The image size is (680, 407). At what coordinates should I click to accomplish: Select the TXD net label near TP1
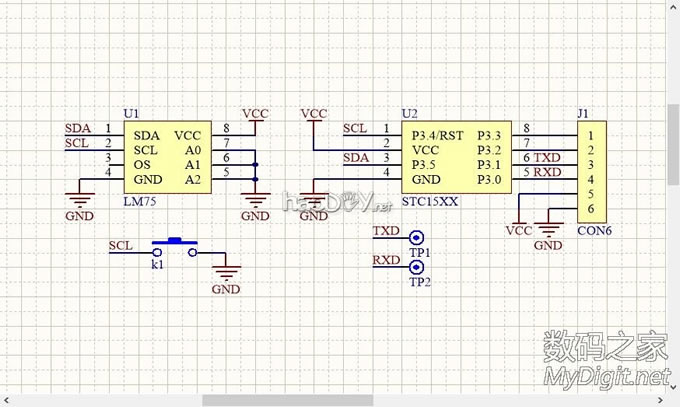385,231
